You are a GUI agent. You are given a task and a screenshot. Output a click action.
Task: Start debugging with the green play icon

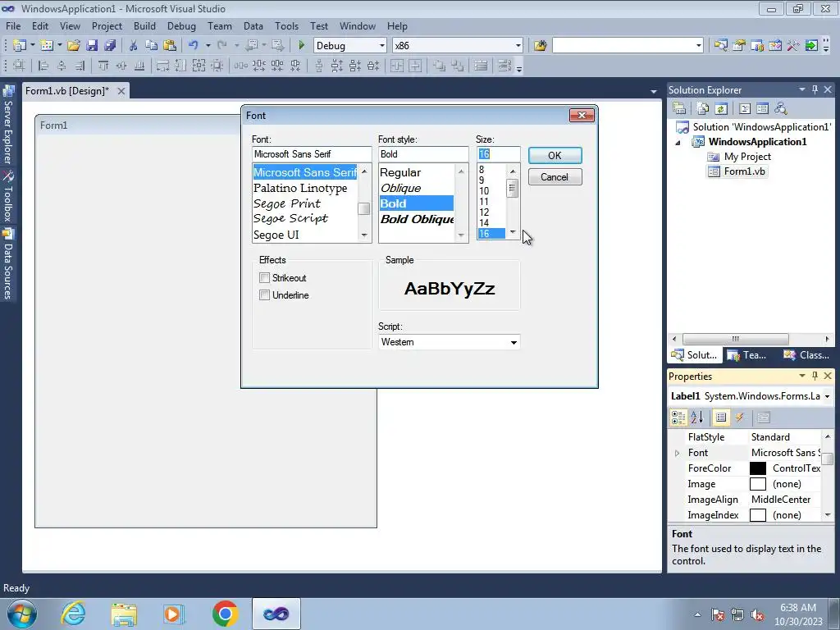tap(301, 46)
